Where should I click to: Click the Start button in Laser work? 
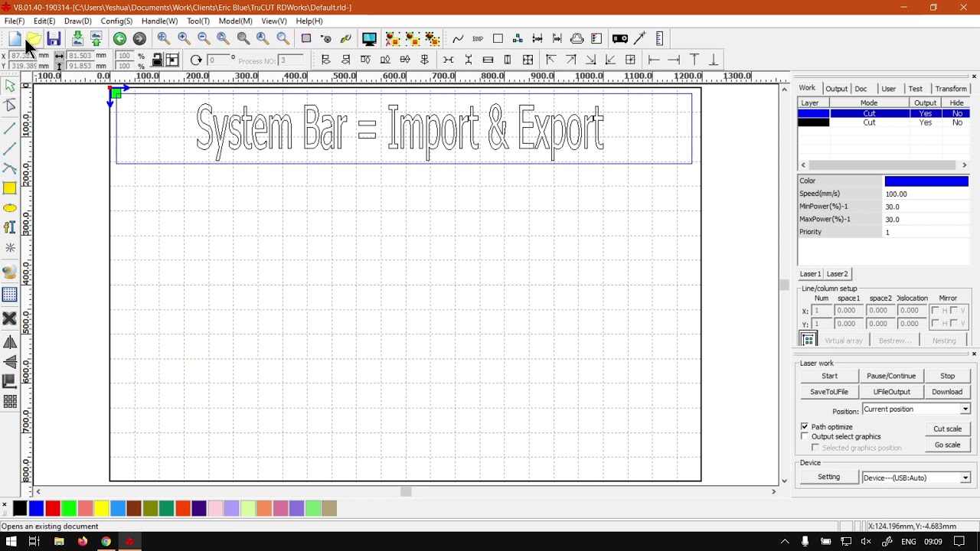tap(829, 376)
